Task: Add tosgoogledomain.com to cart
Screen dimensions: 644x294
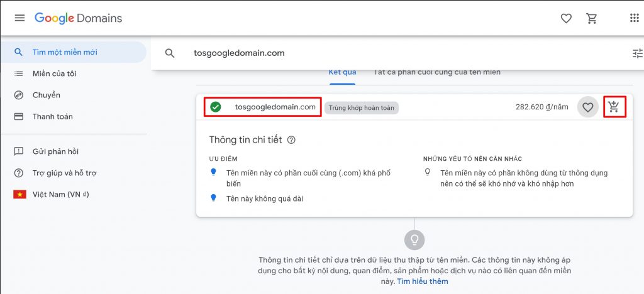Action: [614, 107]
